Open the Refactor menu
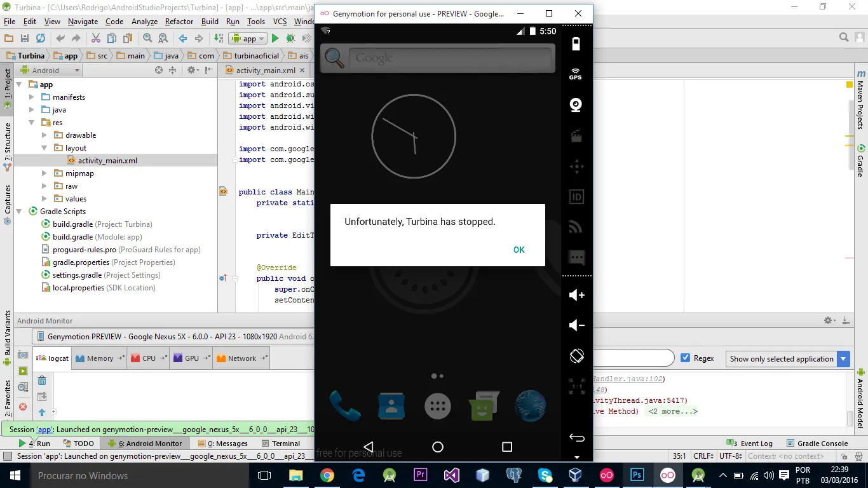Viewport: 868px width, 488px height. (x=179, y=22)
